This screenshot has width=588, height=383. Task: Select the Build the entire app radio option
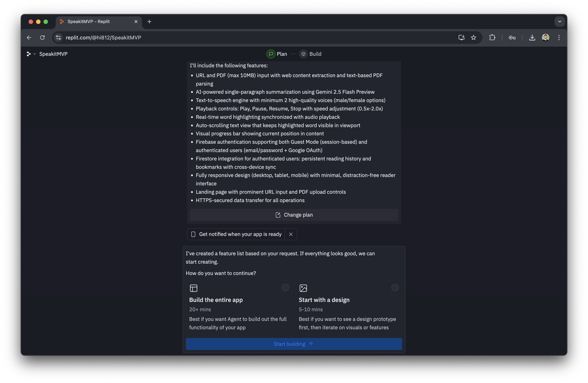(285, 287)
